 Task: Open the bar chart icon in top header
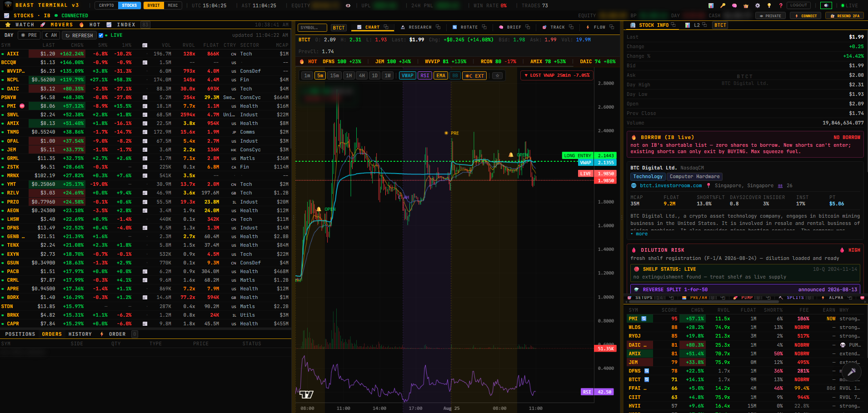pos(711,5)
